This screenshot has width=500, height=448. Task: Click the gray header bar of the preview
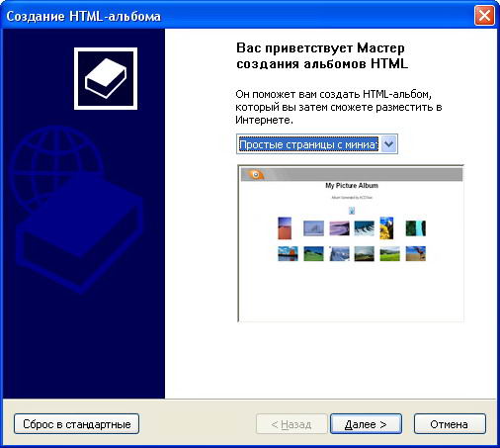[352, 174]
